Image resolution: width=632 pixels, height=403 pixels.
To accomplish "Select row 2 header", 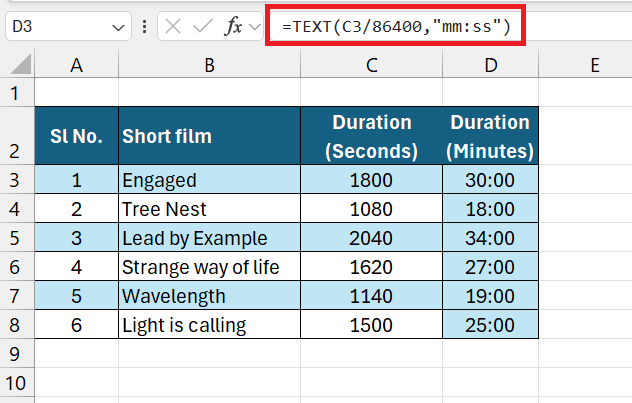I will point(15,136).
